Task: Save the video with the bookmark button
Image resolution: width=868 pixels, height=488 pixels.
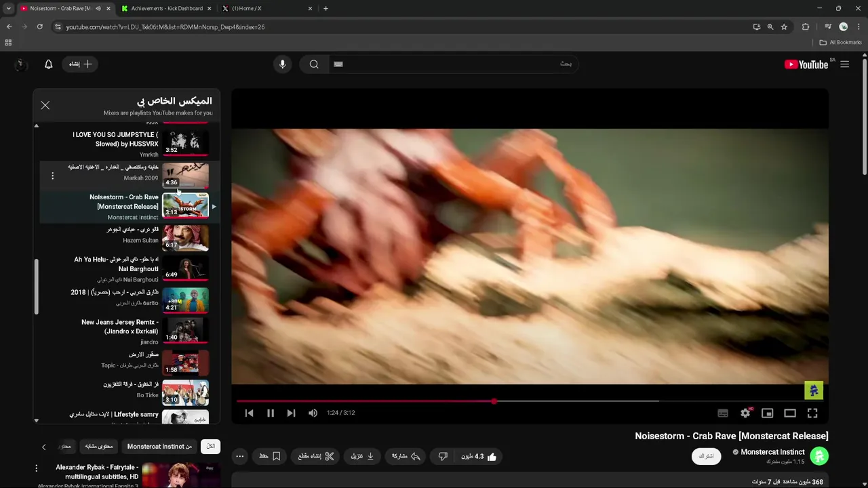Action: point(270,456)
